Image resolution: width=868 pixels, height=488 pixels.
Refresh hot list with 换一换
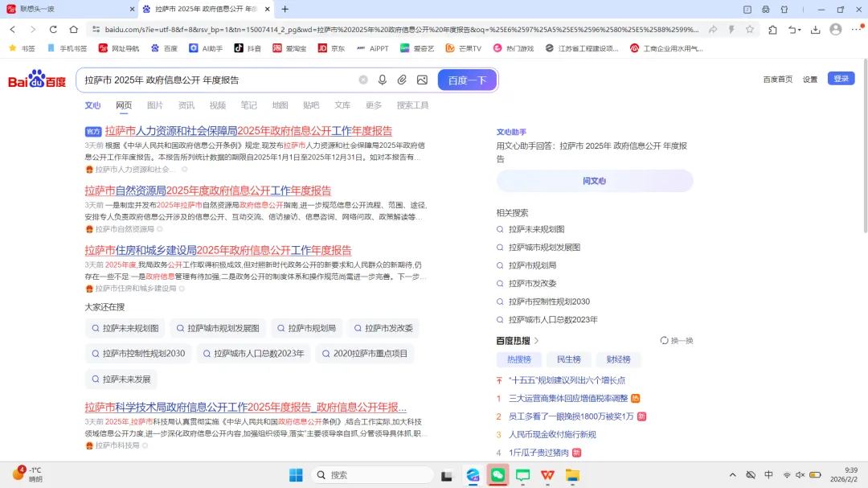tap(677, 341)
